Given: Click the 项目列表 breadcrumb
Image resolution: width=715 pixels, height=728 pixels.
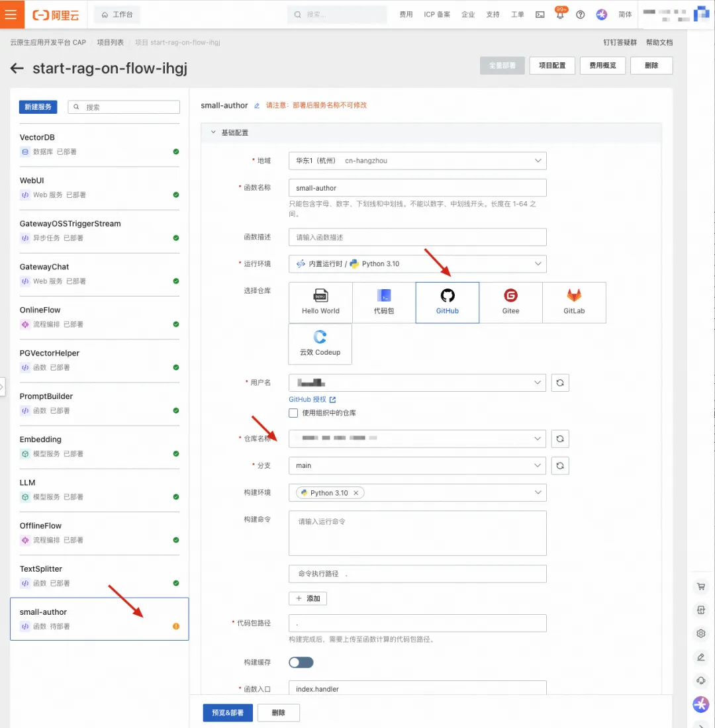Looking at the screenshot, I should [x=110, y=42].
